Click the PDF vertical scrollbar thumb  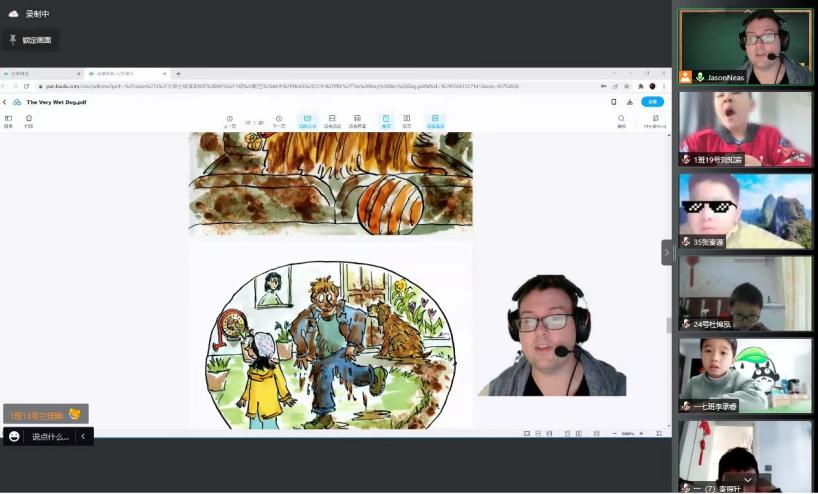pos(669,326)
